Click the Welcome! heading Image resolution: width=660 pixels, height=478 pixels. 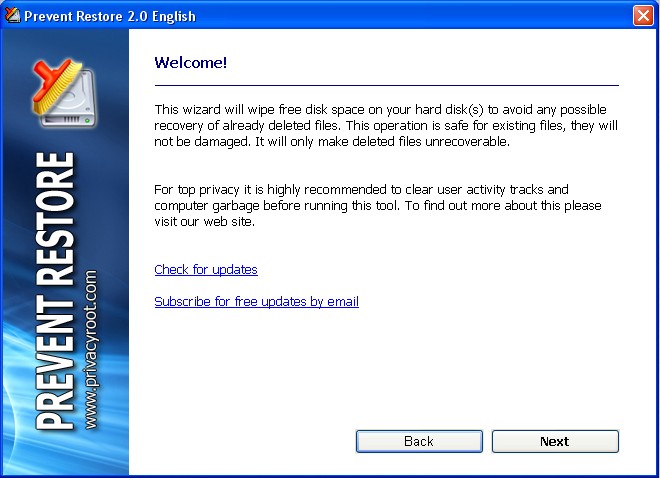click(191, 63)
